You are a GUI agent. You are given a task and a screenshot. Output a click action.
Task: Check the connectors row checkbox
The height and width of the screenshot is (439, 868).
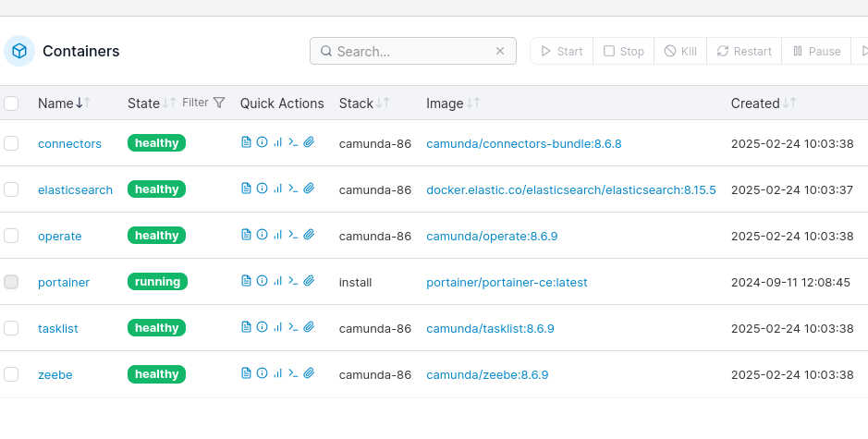11,143
